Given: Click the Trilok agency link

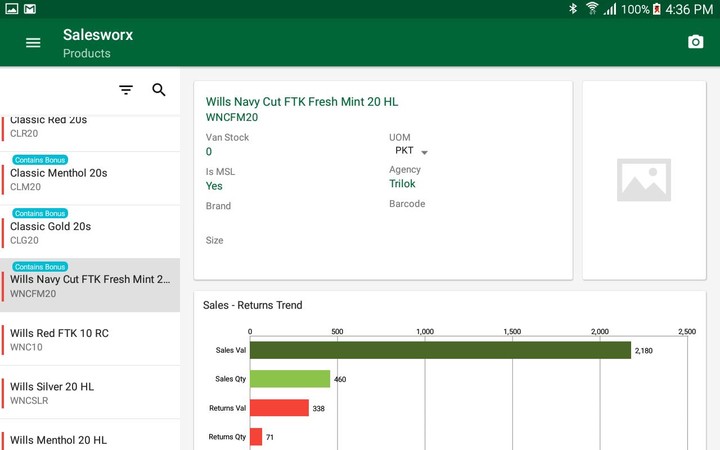Looking at the screenshot, I should pyautogui.click(x=402, y=184).
